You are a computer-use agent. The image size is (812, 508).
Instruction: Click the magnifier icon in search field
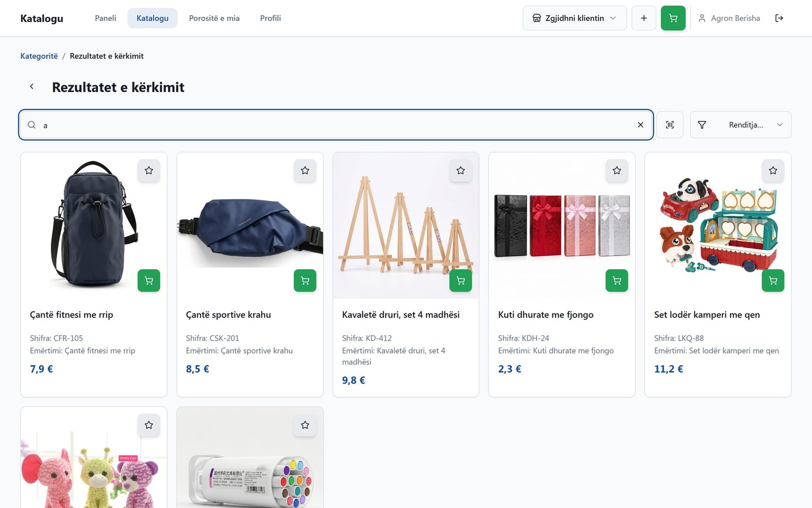point(31,125)
